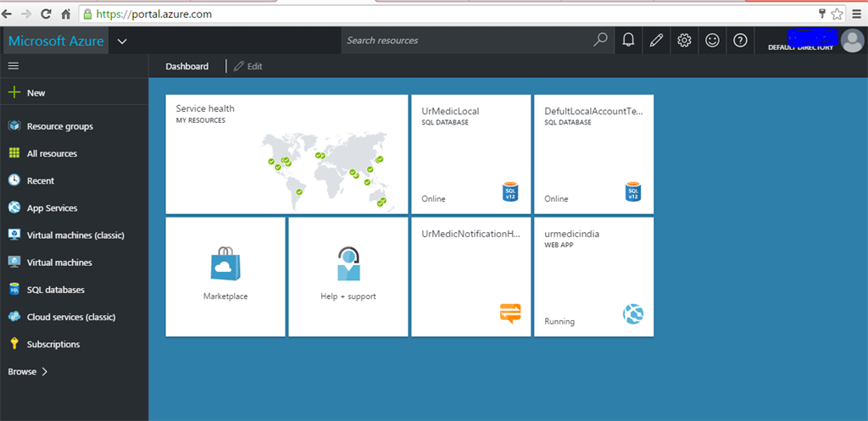Click the Edit dashboard button
868x421 pixels.
[248, 66]
